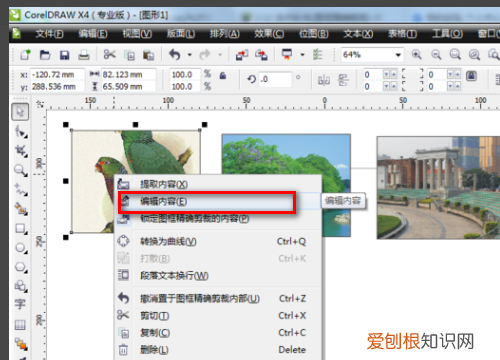The width and height of the screenshot is (500, 360).
Task: Toggle the non-proportional scaling lock
Action: (223, 76)
